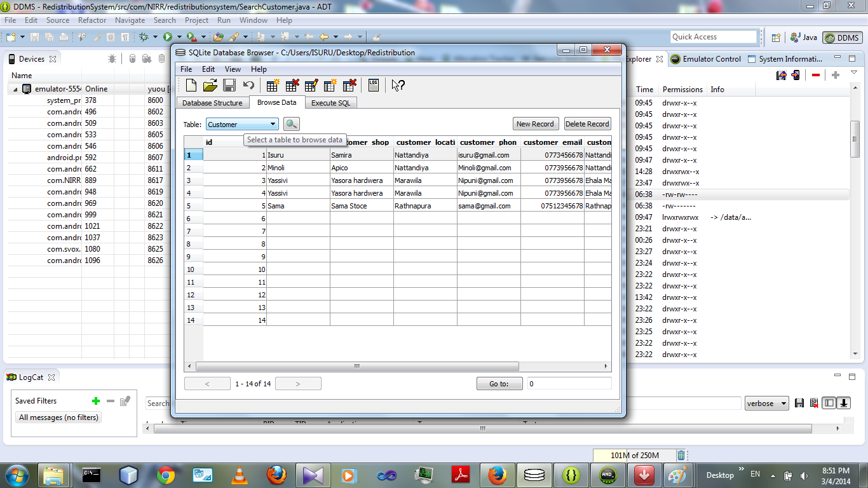Click the File Explorer vertical scrollbar
Screen dimensions: 868x488
[855, 138]
